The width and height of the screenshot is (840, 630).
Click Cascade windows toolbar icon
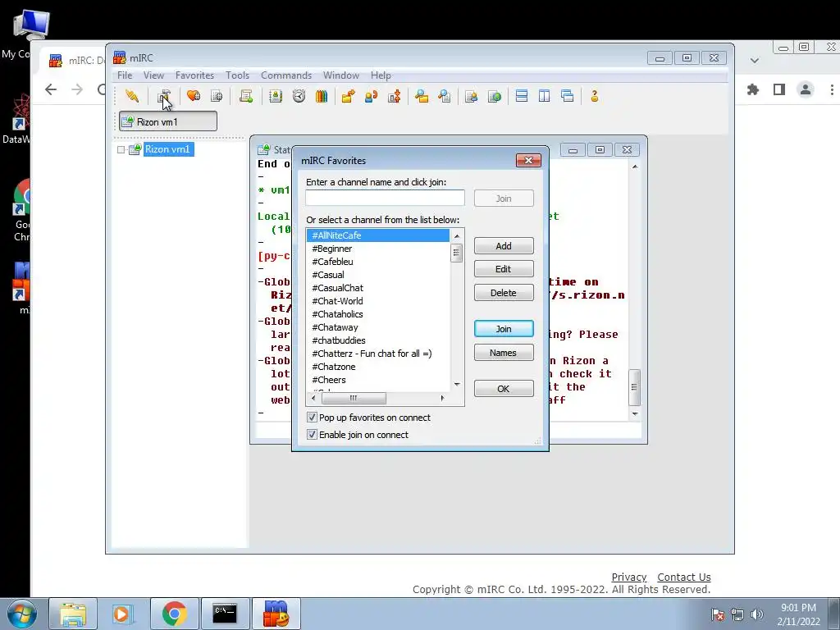568,96
